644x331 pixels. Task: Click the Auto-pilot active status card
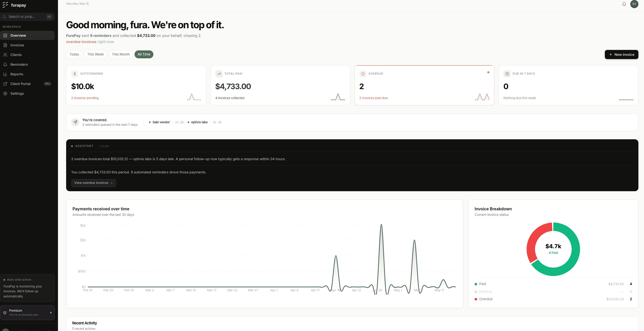[27, 288]
